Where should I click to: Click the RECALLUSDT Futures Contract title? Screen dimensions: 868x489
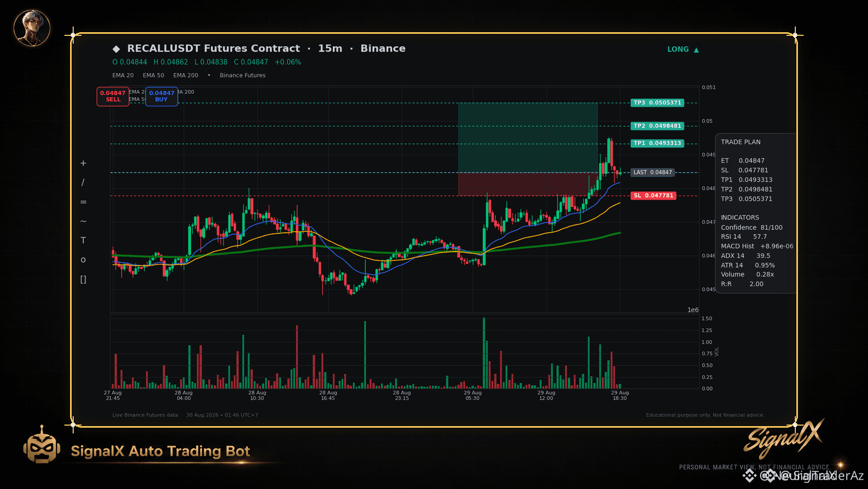(x=213, y=48)
